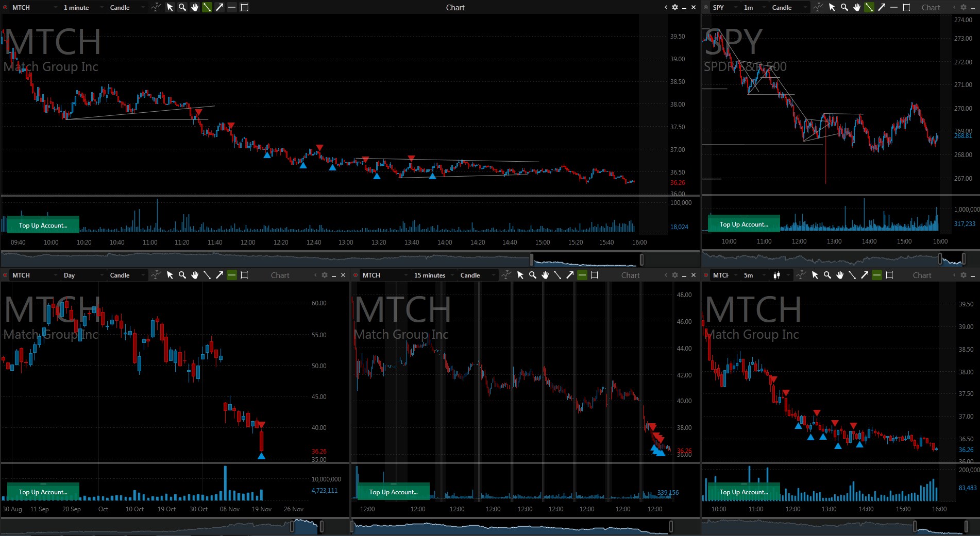Open the 1 minute timeframe dropdown

coord(83,7)
